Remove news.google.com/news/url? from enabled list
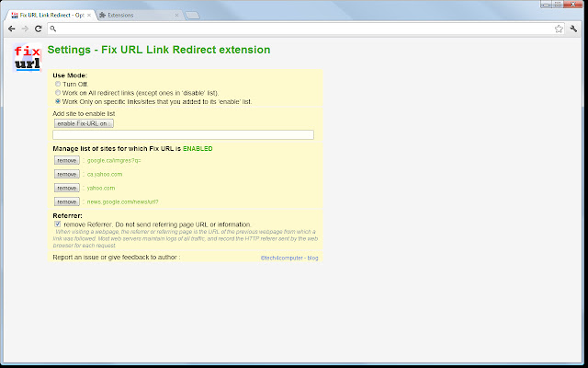The width and height of the screenshot is (588, 368). (67, 202)
